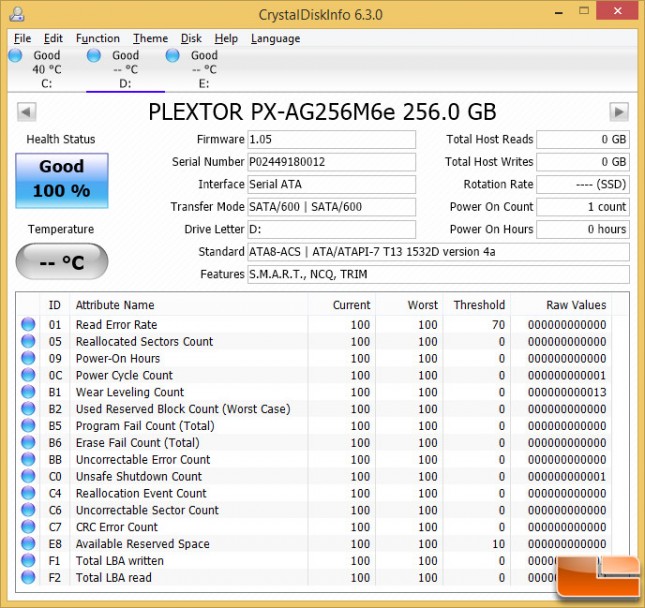Click status orb for Power-On Hours row
The width and height of the screenshot is (645, 608).
[28, 358]
